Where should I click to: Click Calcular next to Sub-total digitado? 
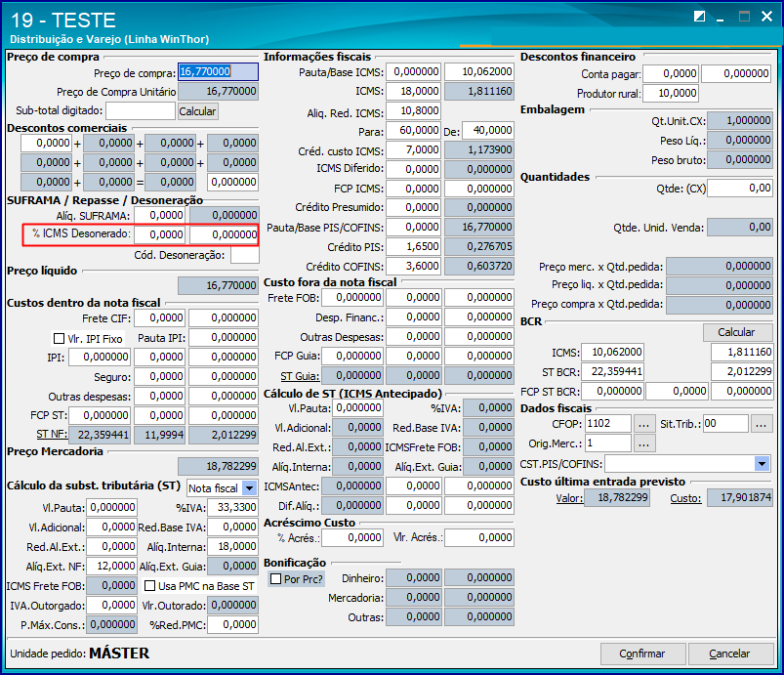[197, 111]
